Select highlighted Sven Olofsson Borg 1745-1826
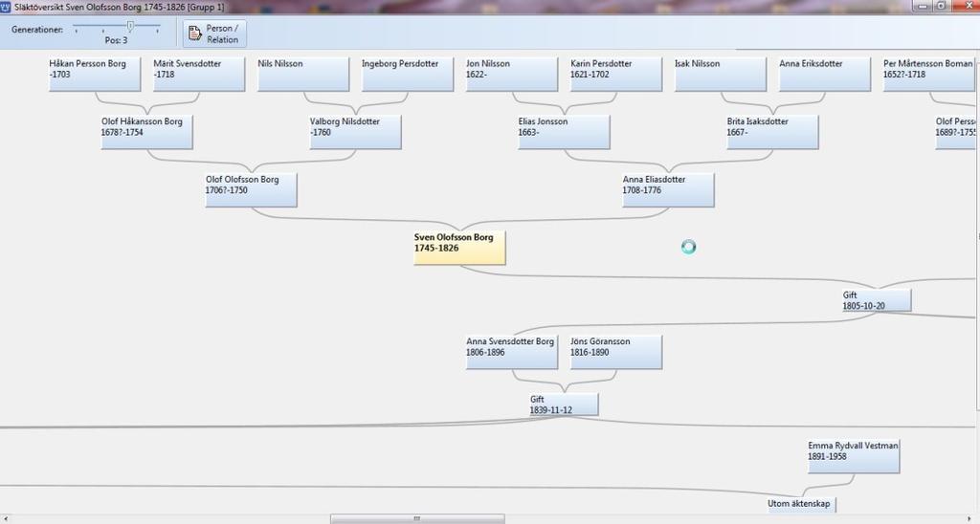This screenshot has width=980, height=524. tap(459, 248)
